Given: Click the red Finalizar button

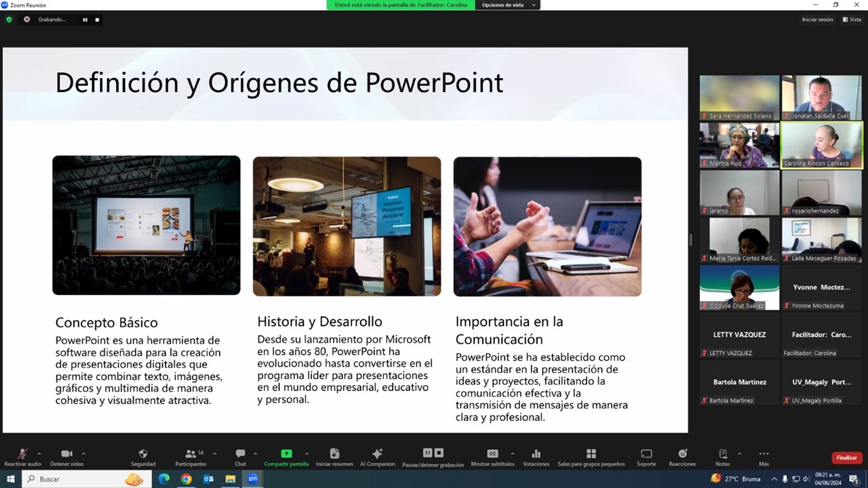Looking at the screenshot, I should tap(846, 458).
